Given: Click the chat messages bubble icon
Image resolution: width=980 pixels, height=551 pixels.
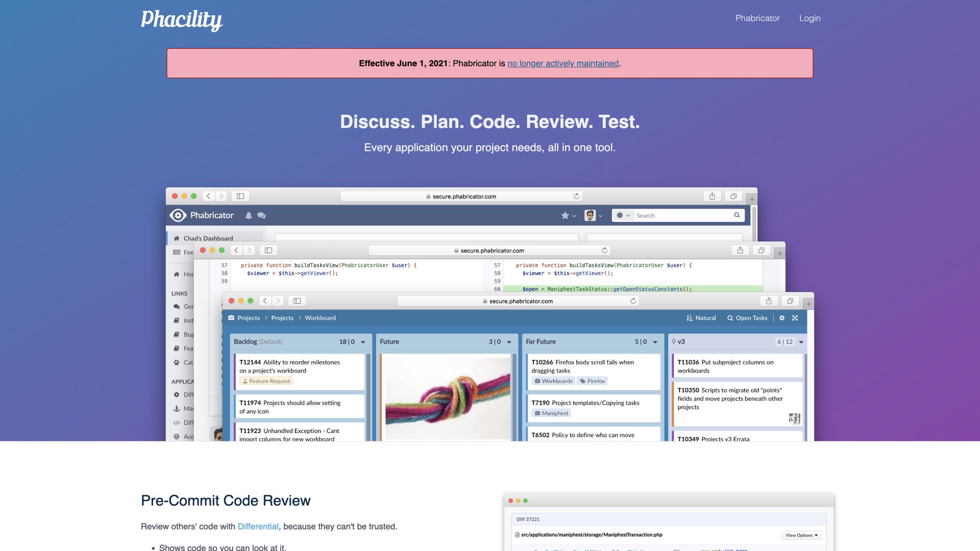Looking at the screenshot, I should tap(261, 216).
